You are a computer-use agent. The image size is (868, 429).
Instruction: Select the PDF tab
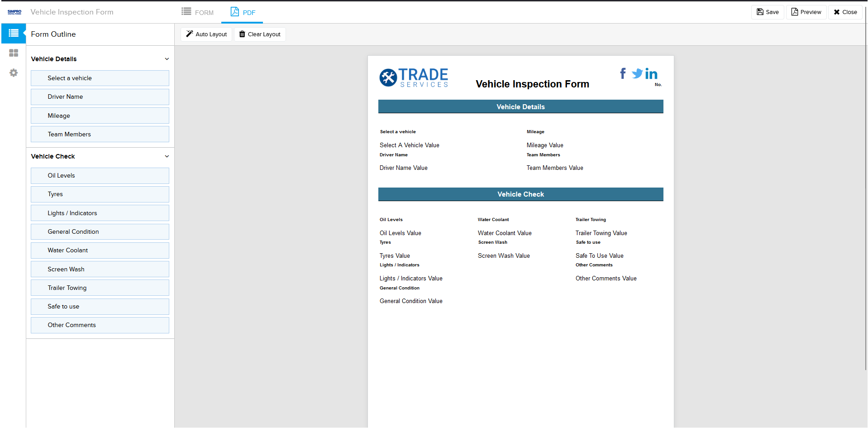coord(243,12)
